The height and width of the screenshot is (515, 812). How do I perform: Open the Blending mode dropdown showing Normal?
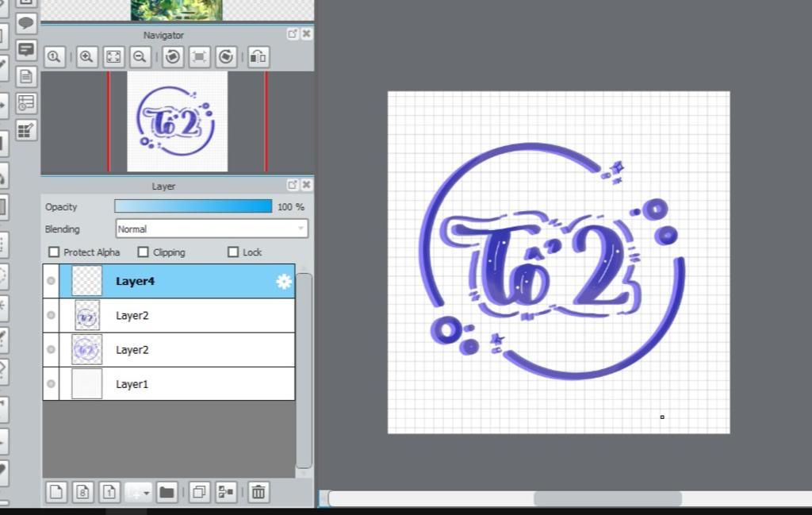coord(212,229)
